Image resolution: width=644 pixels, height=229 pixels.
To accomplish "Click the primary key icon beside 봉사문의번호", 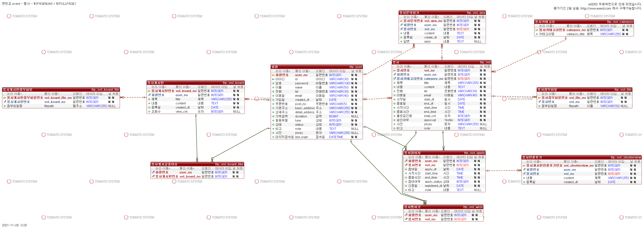I will pyautogui.click(x=401, y=21).
